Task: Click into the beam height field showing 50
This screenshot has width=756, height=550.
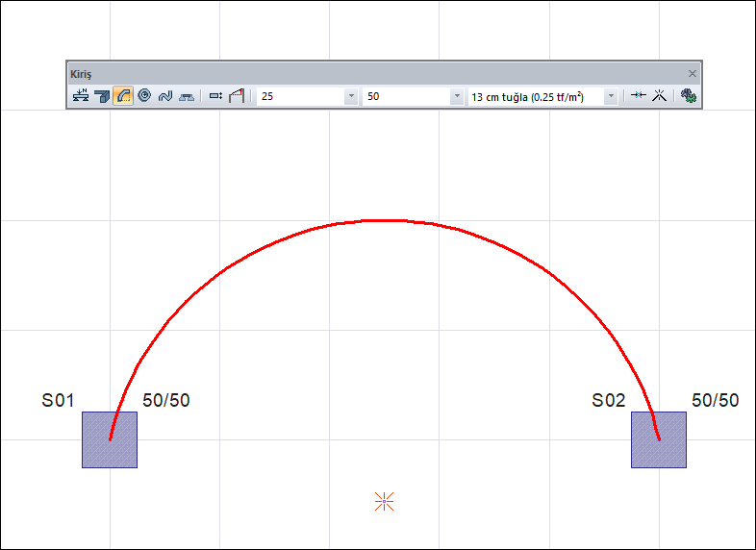Action: point(404,97)
